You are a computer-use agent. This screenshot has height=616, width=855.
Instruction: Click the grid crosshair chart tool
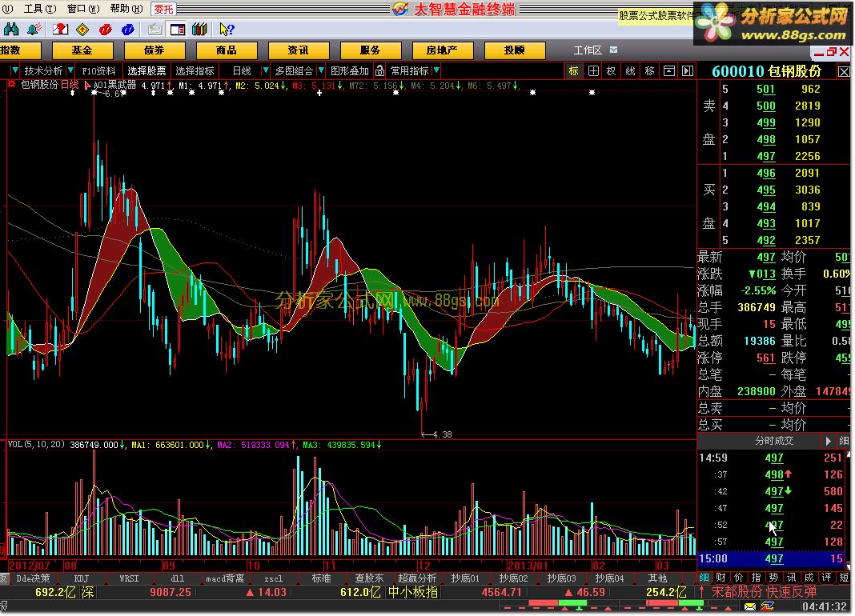[593, 71]
